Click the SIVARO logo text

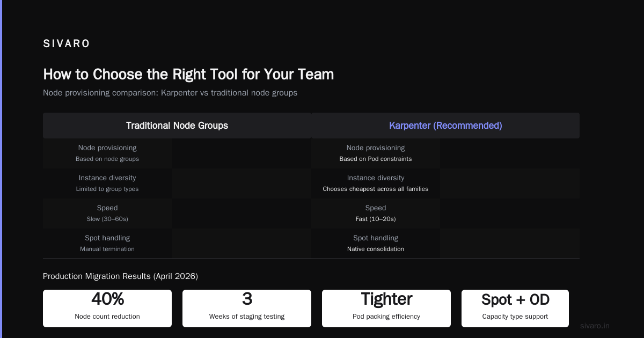(67, 44)
